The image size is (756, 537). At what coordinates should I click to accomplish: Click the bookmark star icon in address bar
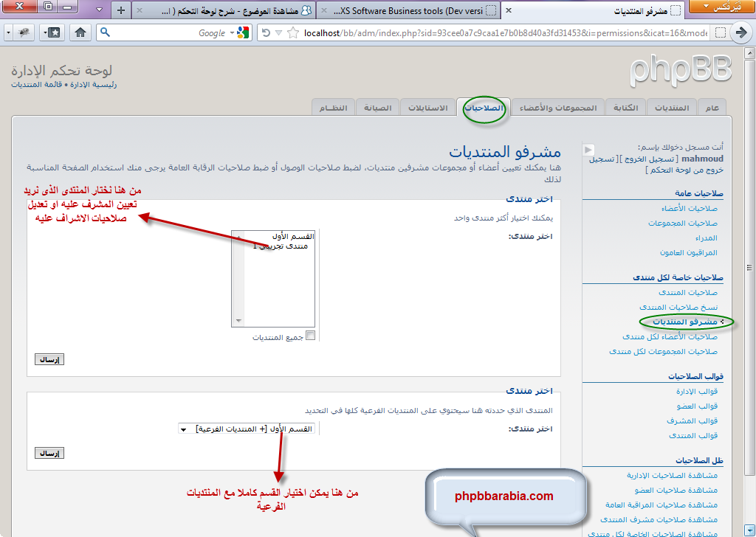[293, 32]
